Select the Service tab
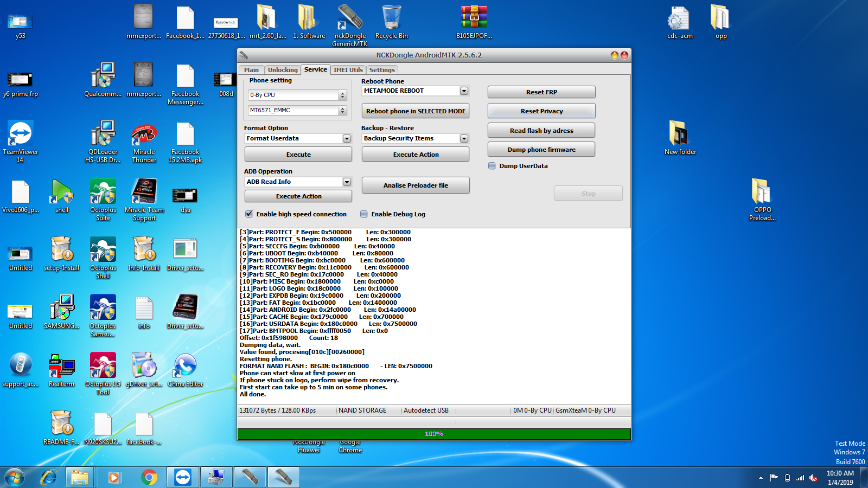The height and width of the screenshot is (488, 868). click(316, 69)
